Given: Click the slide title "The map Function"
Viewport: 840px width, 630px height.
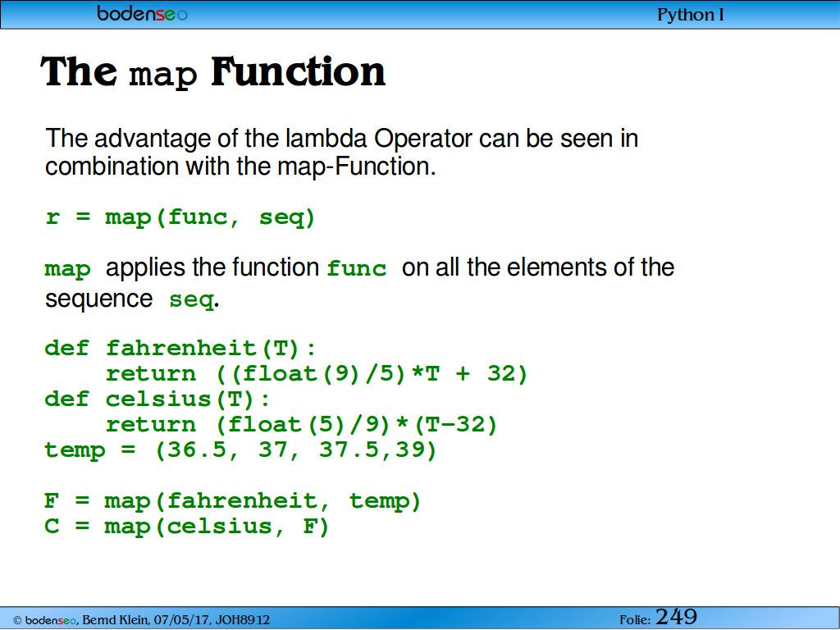Looking at the screenshot, I should click(x=212, y=72).
